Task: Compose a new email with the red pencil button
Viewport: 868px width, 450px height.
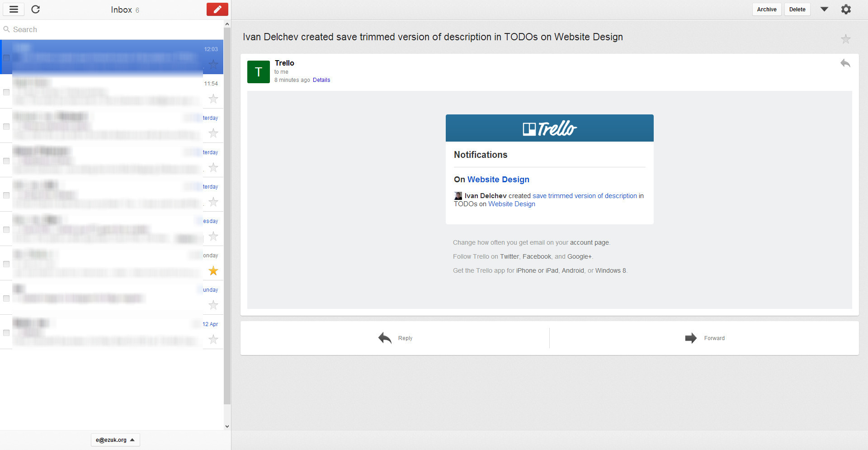Action: pyautogui.click(x=217, y=9)
